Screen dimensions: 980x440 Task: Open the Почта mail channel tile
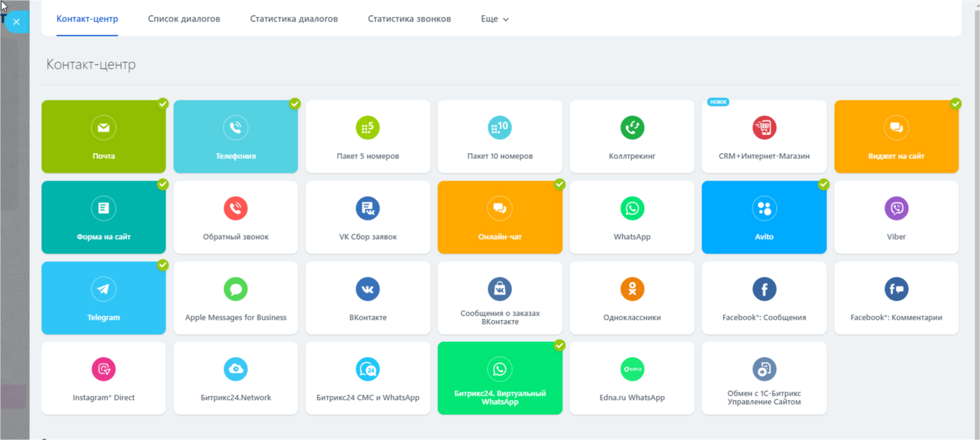click(103, 137)
